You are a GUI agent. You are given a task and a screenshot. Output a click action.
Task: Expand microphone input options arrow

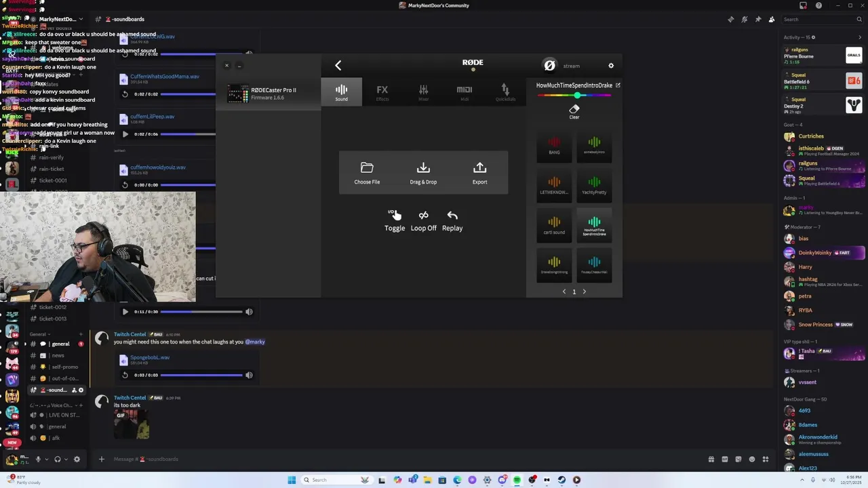(47, 459)
